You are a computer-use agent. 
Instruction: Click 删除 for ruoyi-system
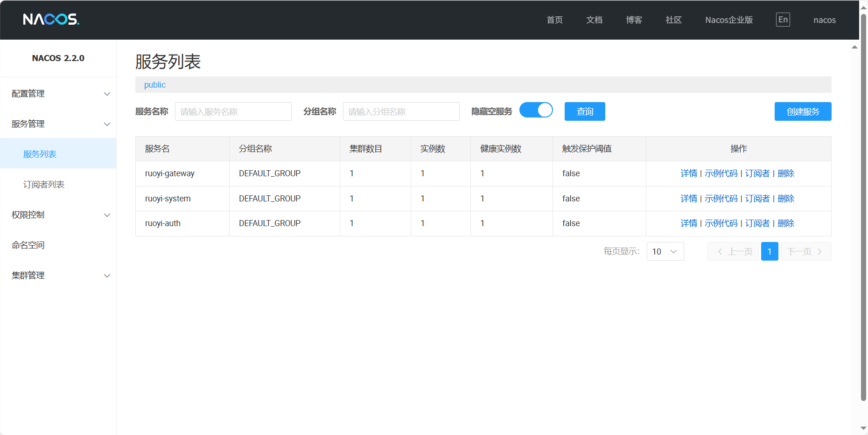coord(786,199)
